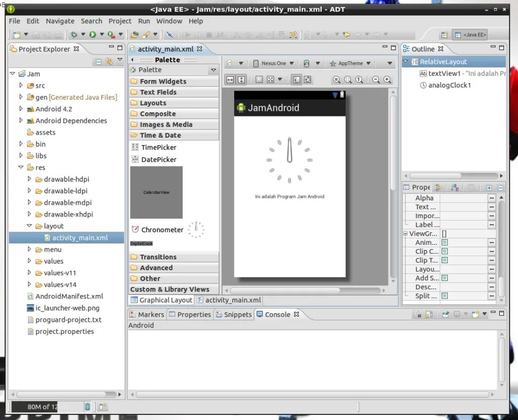This screenshot has width=518, height=420.
Task: Click alphabetical sort icon in Properties
Action: [x=455, y=188]
